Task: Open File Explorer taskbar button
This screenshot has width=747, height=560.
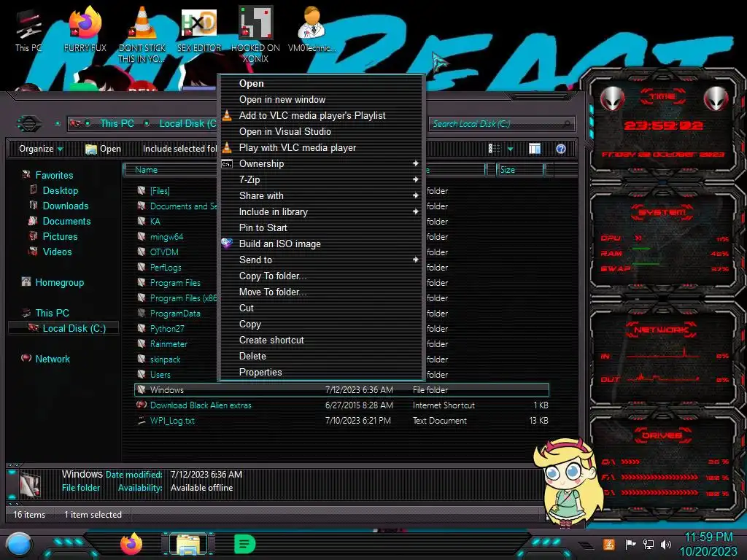Action: (188, 544)
